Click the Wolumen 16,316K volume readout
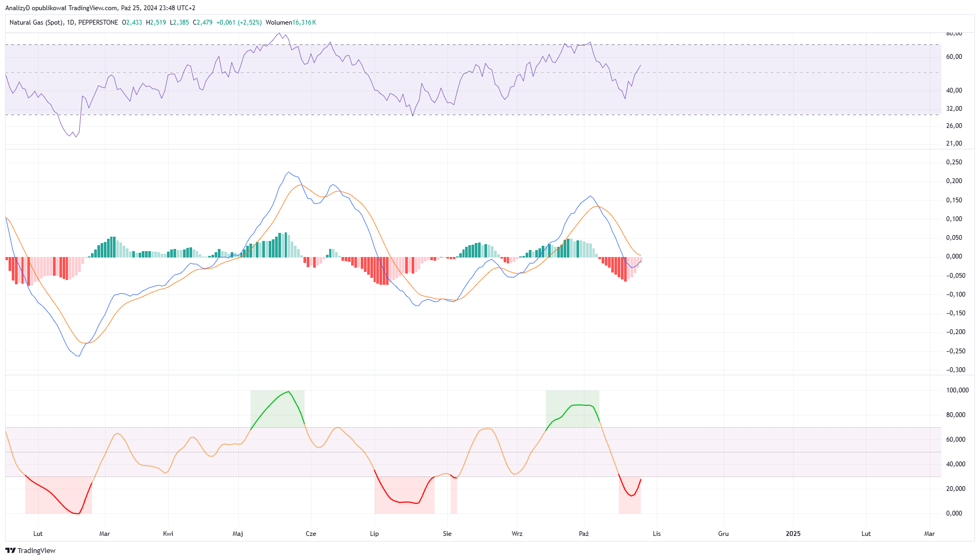This screenshot has width=980, height=560. pyautogui.click(x=291, y=22)
